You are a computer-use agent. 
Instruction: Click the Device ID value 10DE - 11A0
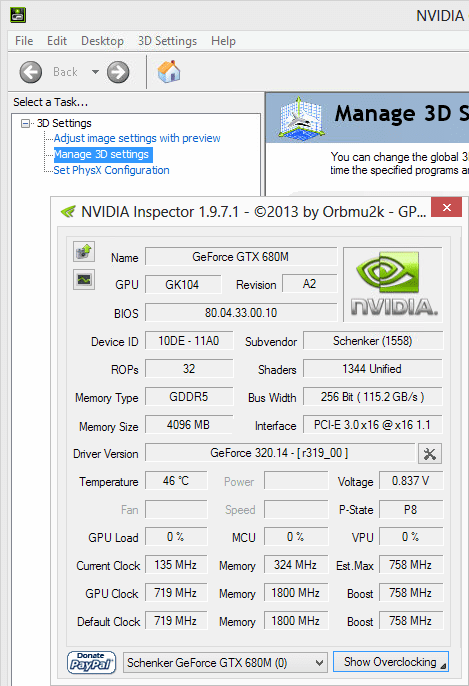(189, 341)
